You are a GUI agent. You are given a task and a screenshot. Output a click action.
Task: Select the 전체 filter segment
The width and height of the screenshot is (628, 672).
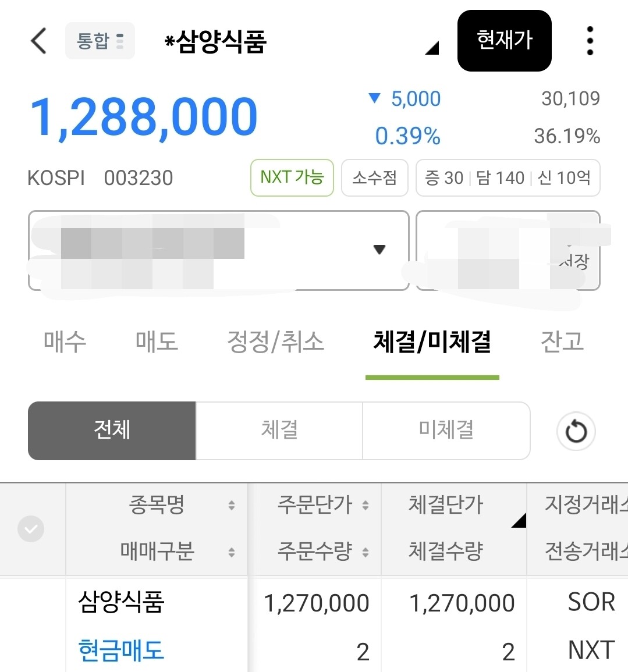pos(112,431)
